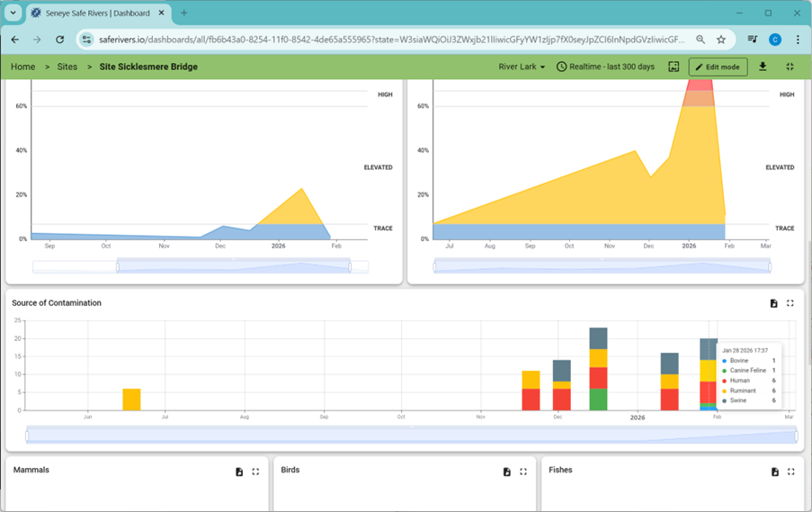This screenshot has width=812, height=512.
Task: Go to Home breadcrumb
Action: (22, 67)
